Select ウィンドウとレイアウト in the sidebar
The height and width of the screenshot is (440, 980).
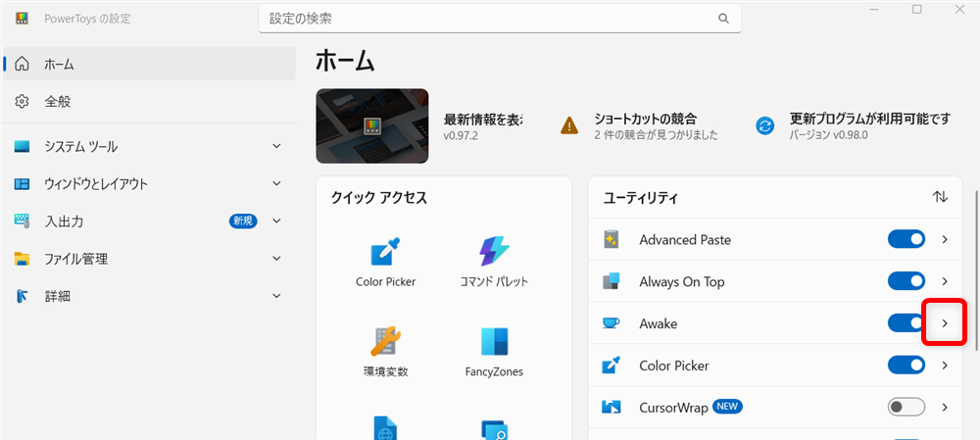pos(149,184)
